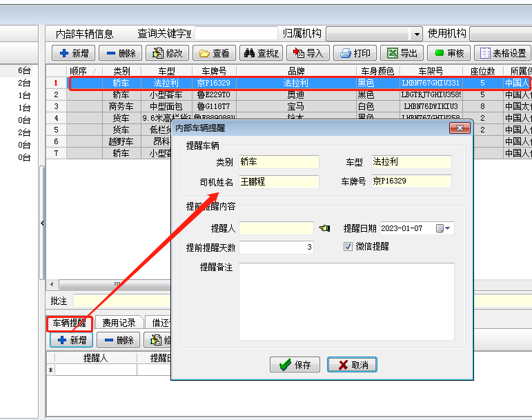Open 表格设置 (Table settings)
The image size is (532, 420).
coord(502,53)
